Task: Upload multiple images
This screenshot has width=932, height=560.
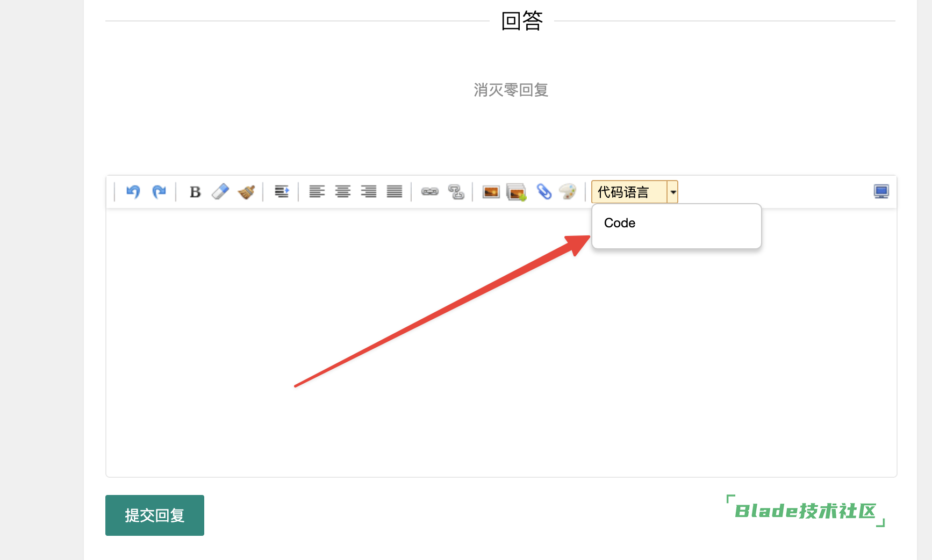Action: [x=517, y=192]
